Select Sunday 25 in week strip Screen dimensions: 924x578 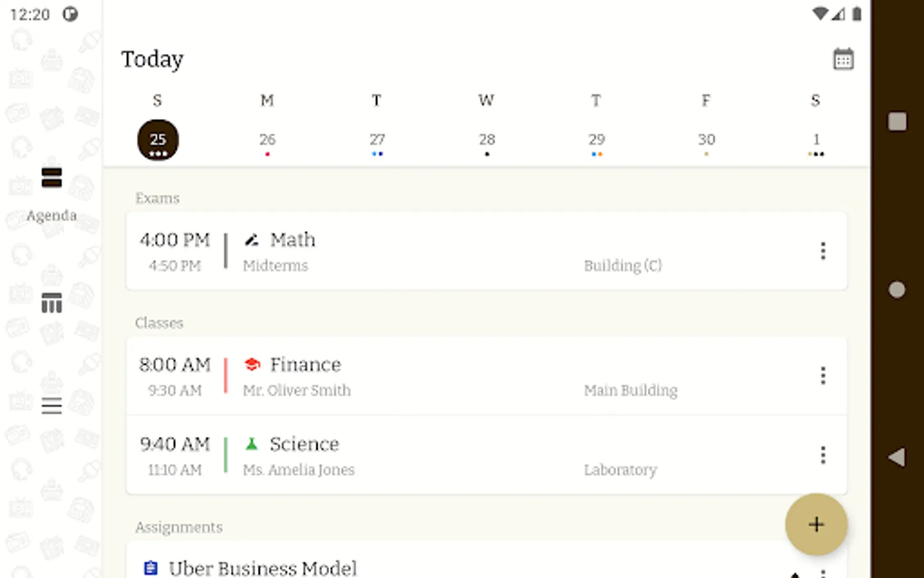pos(158,140)
